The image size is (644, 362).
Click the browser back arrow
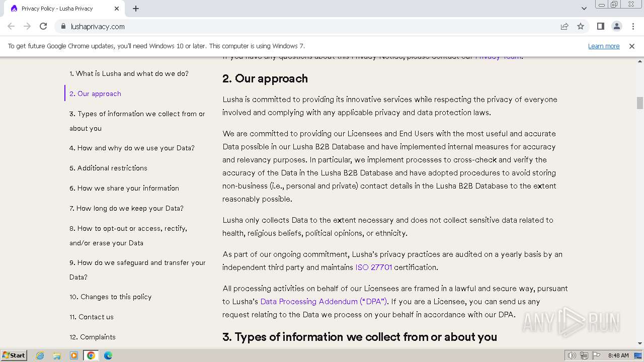[11, 26]
